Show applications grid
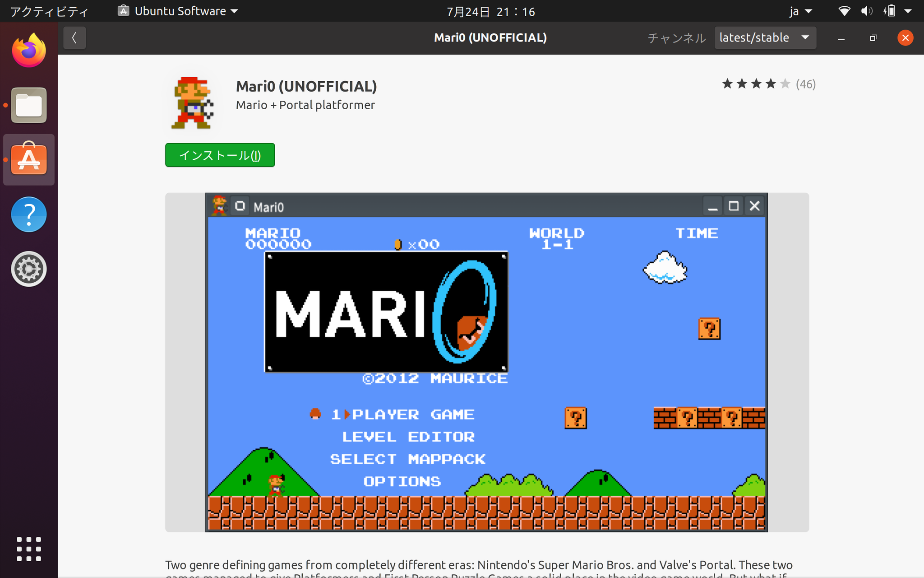Screen dimensions: 924x578 [29, 549]
